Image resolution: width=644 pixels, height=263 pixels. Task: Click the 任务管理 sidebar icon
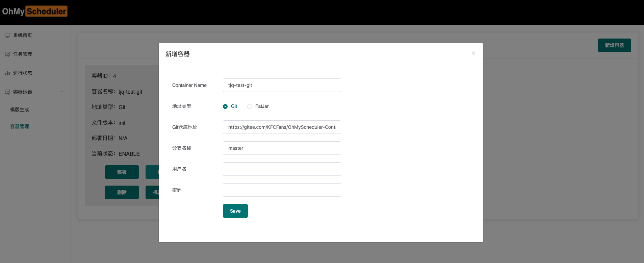click(x=7, y=54)
